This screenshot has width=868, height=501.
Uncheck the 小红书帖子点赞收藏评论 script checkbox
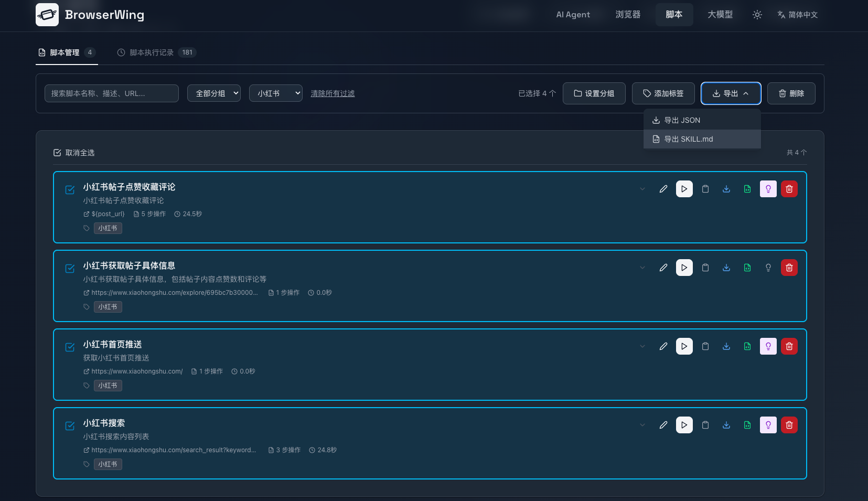pos(70,189)
